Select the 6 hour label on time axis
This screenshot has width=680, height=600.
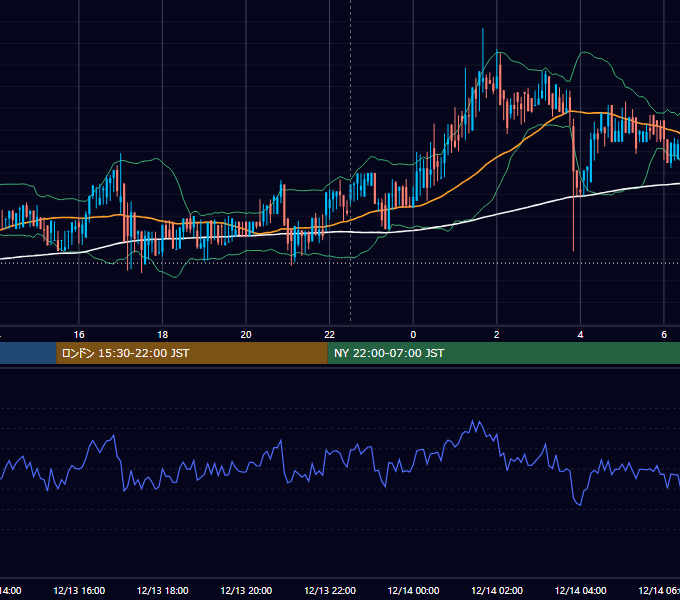click(664, 335)
